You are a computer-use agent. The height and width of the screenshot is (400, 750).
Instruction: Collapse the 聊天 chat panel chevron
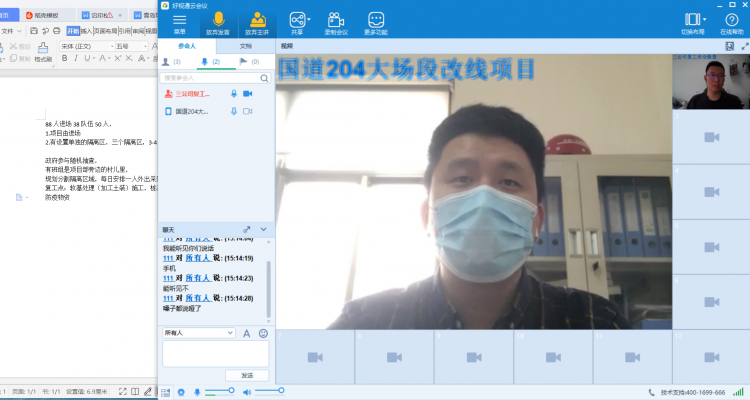264,229
